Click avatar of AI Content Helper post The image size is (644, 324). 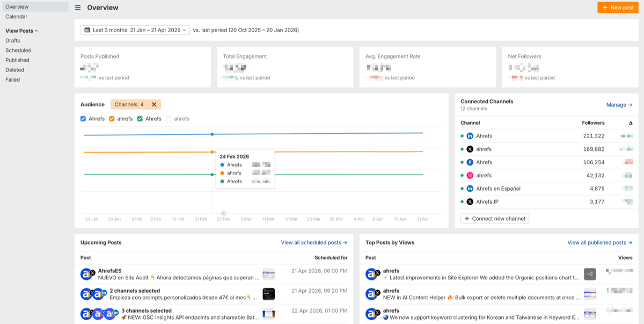(372, 294)
